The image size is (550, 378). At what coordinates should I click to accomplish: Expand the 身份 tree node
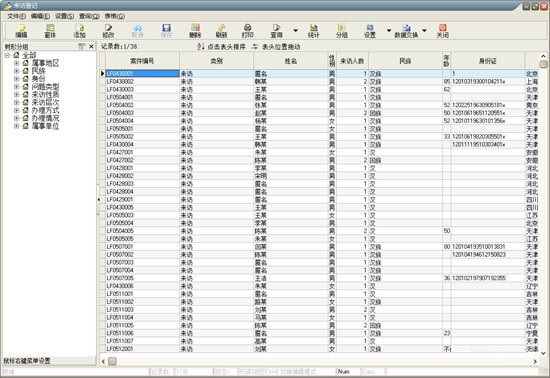16,79
